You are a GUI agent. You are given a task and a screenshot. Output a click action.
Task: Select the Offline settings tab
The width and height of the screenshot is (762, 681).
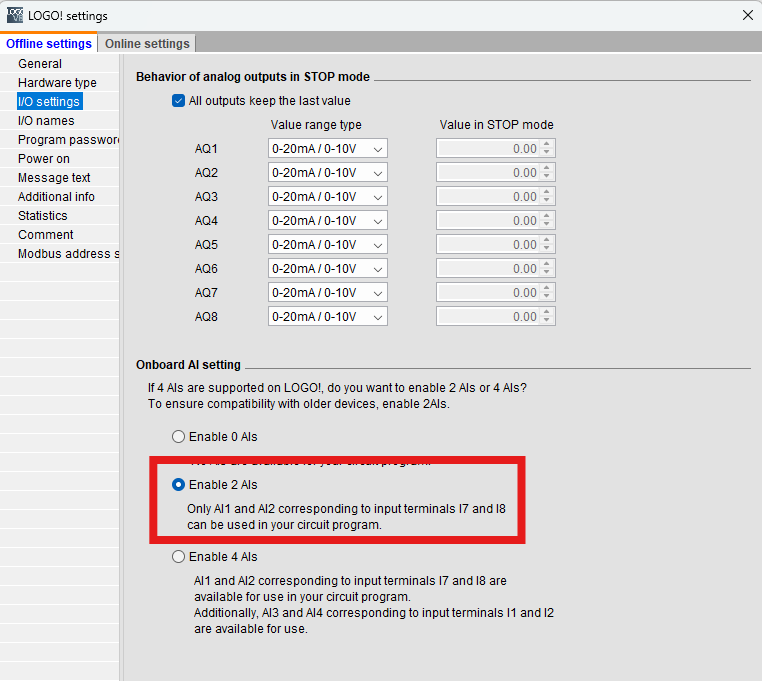[x=49, y=43]
